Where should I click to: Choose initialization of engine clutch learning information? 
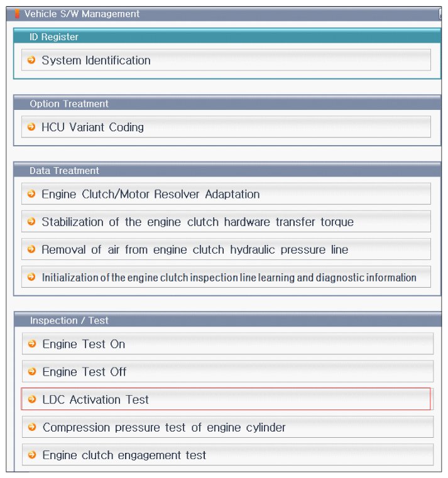point(226,277)
